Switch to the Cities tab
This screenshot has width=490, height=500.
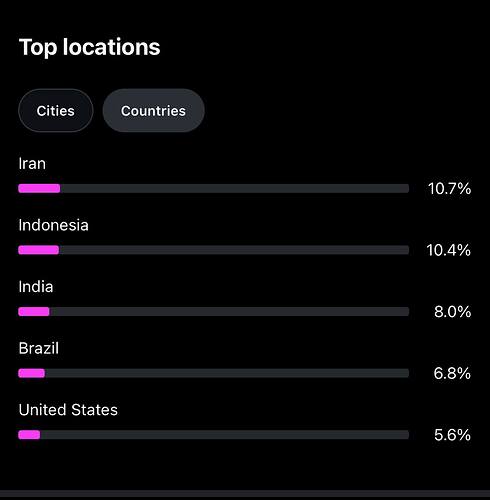[56, 111]
